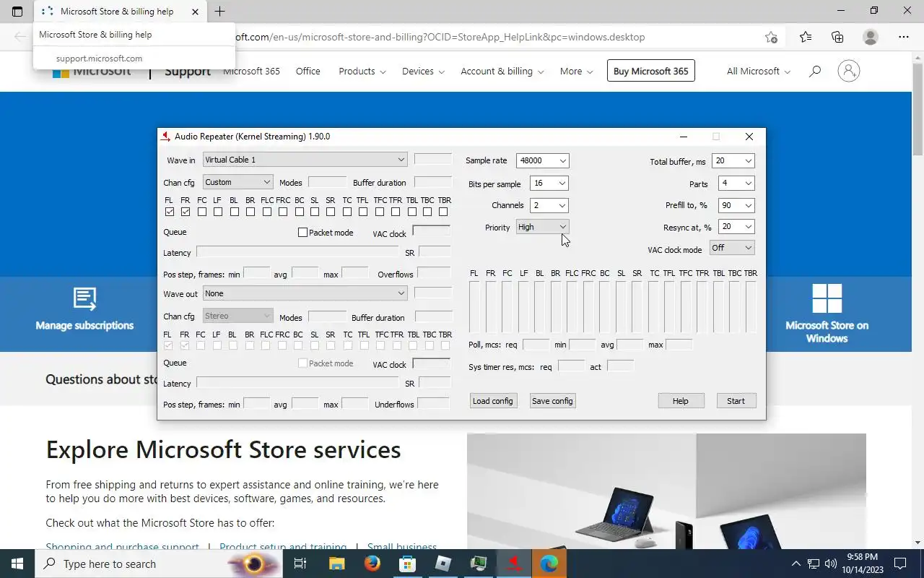Screen dimensions: 924x578
Task: Open Microsoft 365 nav item
Action: (251, 71)
